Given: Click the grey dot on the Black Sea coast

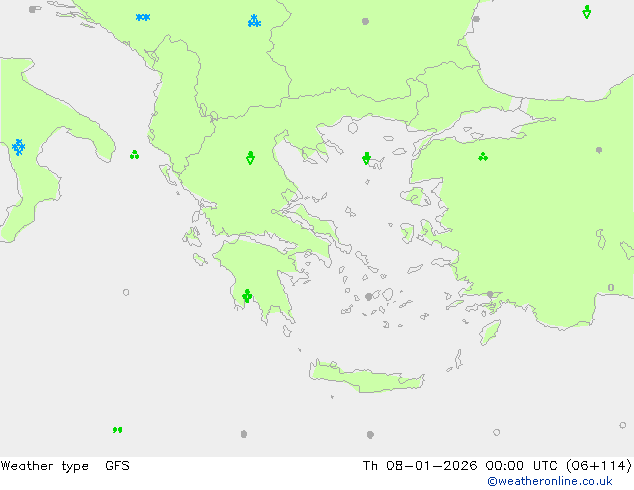Looking at the screenshot, I should [476, 19].
